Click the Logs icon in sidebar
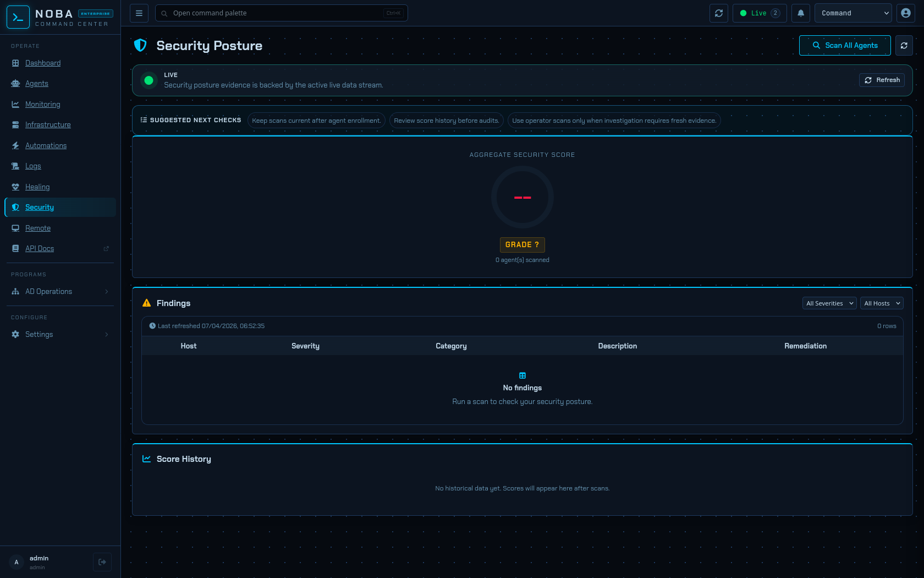Image resolution: width=924 pixels, height=578 pixels. [15, 166]
